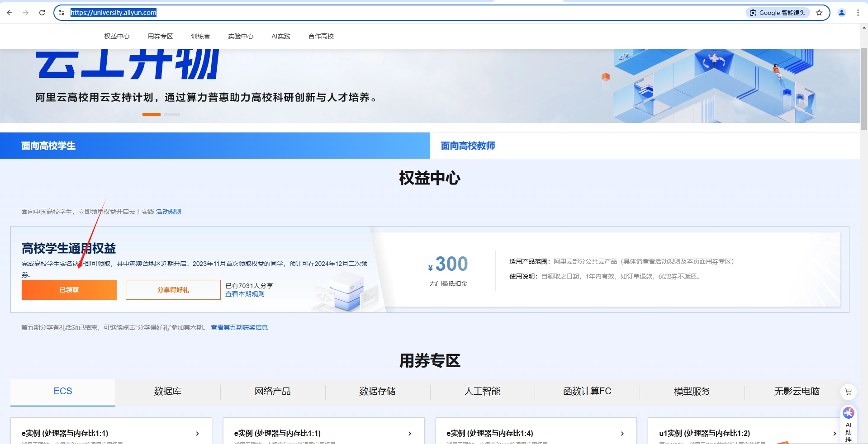This screenshot has height=444, width=868.
Task: Expand the e实例 (处理器与内存比1:4) card chevron
Action: 622,434
